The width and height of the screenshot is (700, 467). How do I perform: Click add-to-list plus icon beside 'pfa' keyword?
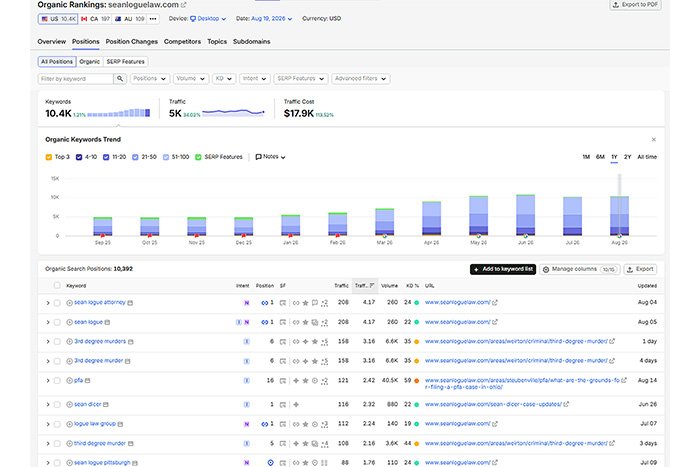pos(69,381)
